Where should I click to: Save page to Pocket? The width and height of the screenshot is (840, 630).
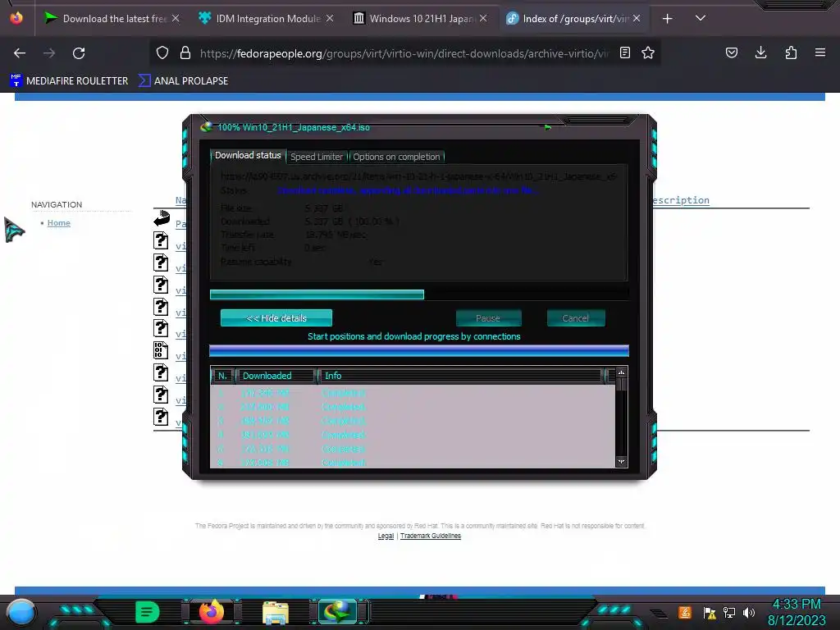pos(732,52)
